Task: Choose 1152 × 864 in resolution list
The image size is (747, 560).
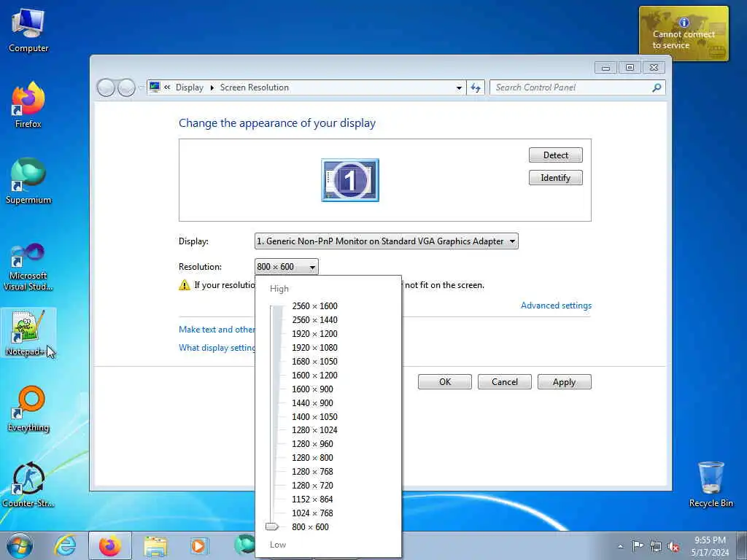Action: 312,499
